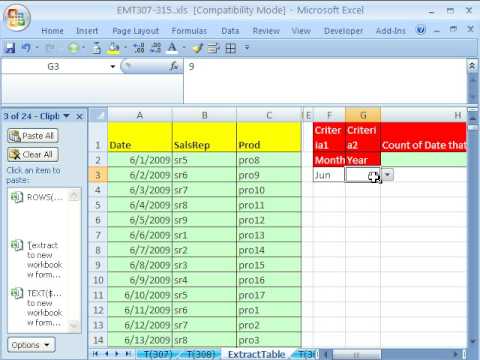Open the Clipboard pane options arrow

pos(67,116)
